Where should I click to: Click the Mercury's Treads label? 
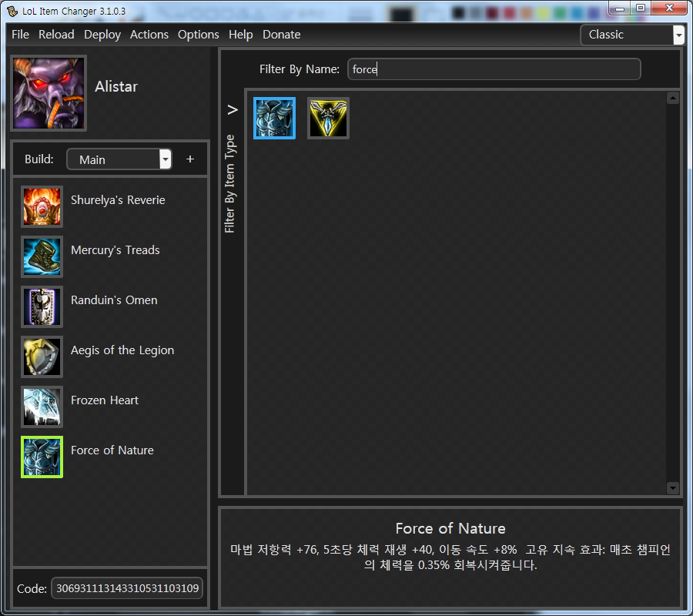click(115, 250)
